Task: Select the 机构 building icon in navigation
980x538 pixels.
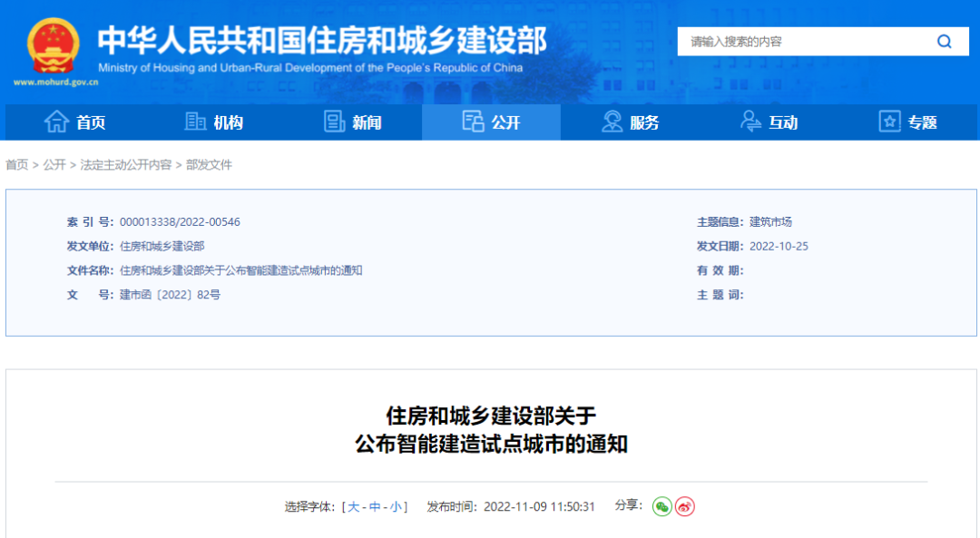Action: [x=193, y=122]
